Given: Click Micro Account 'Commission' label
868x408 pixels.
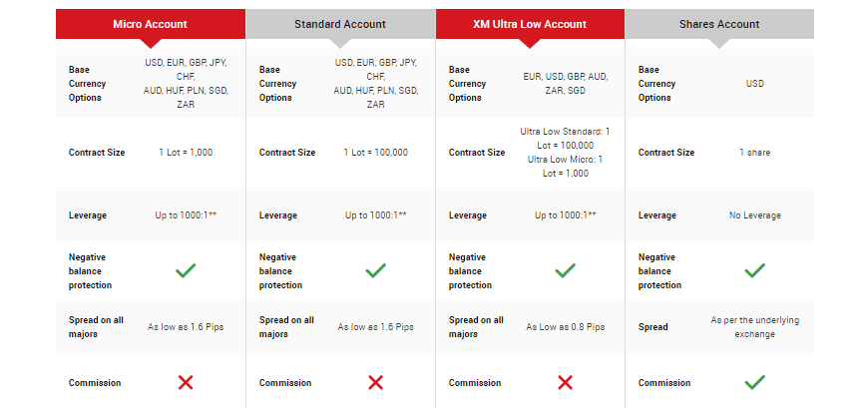Looking at the screenshot, I should point(95,382).
